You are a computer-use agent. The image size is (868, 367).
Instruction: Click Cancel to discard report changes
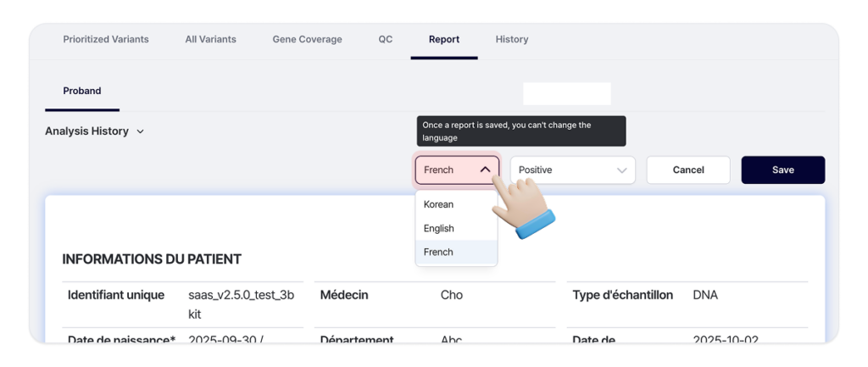point(687,170)
